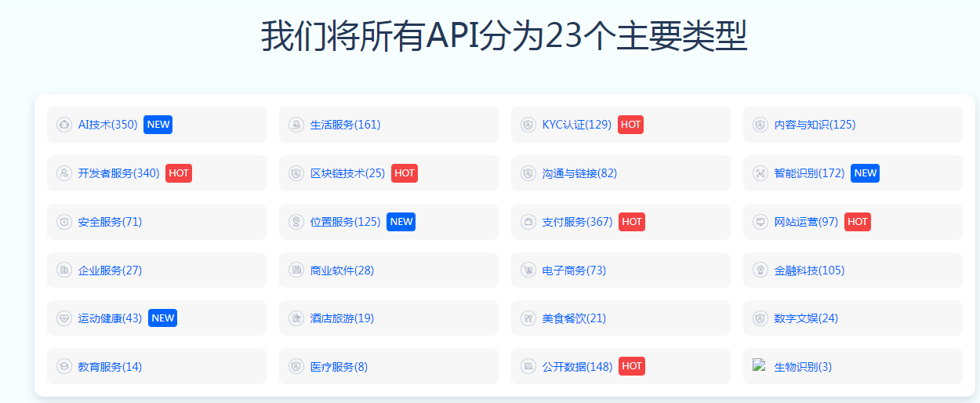Click NEW badge next to 位置服务
980x403 pixels.
pyautogui.click(x=401, y=222)
